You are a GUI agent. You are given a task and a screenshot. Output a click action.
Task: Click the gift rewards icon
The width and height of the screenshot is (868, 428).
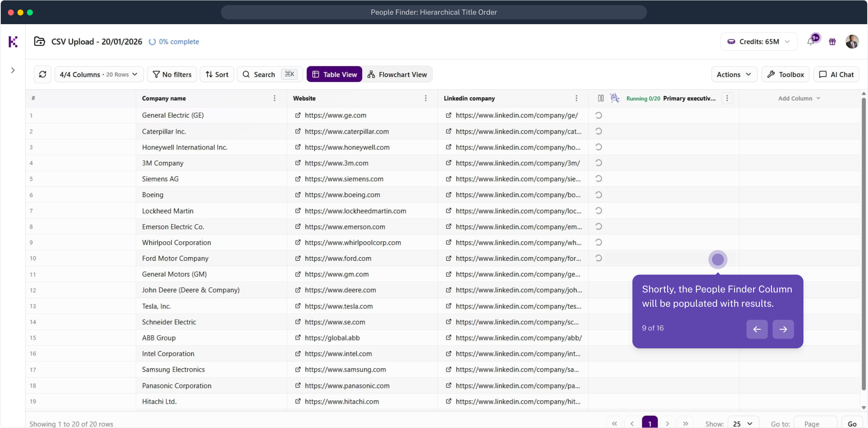[832, 42]
